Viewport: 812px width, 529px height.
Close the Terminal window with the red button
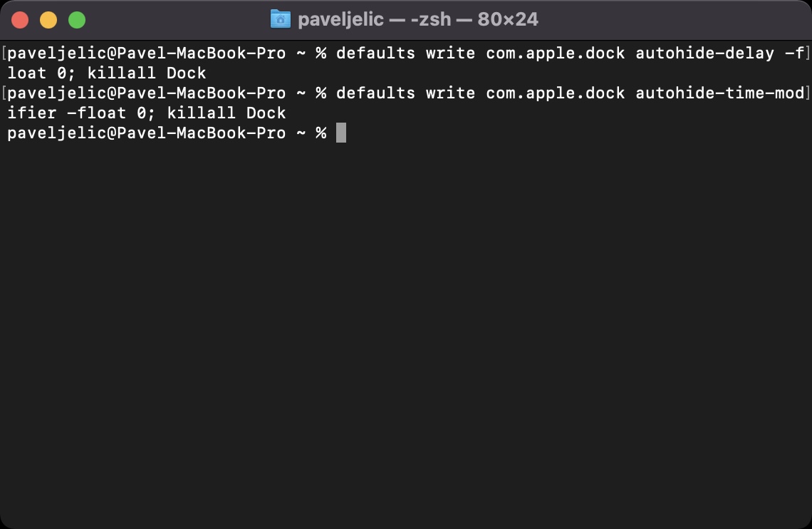coord(20,20)
